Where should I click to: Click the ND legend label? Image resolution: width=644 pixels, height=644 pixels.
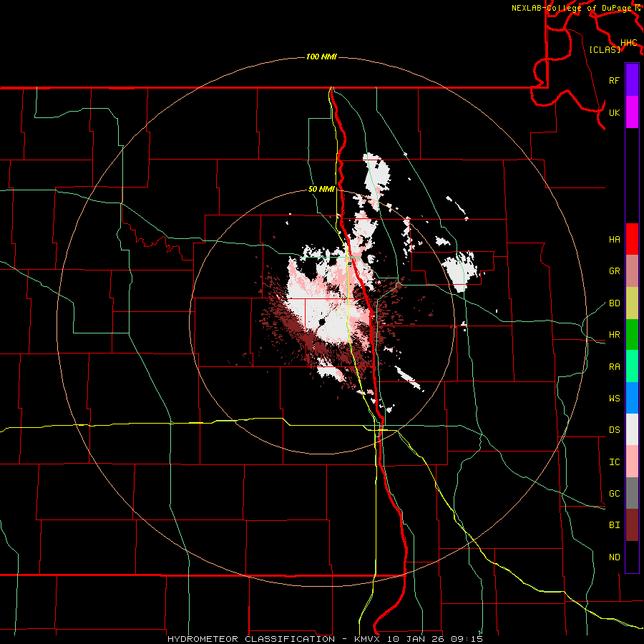point(614,557)
